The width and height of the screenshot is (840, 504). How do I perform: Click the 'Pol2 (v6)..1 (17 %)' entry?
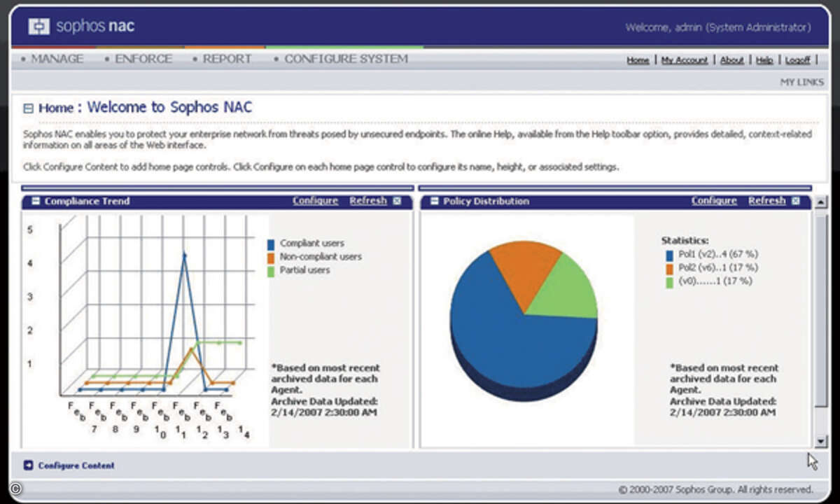coord(718,267)
